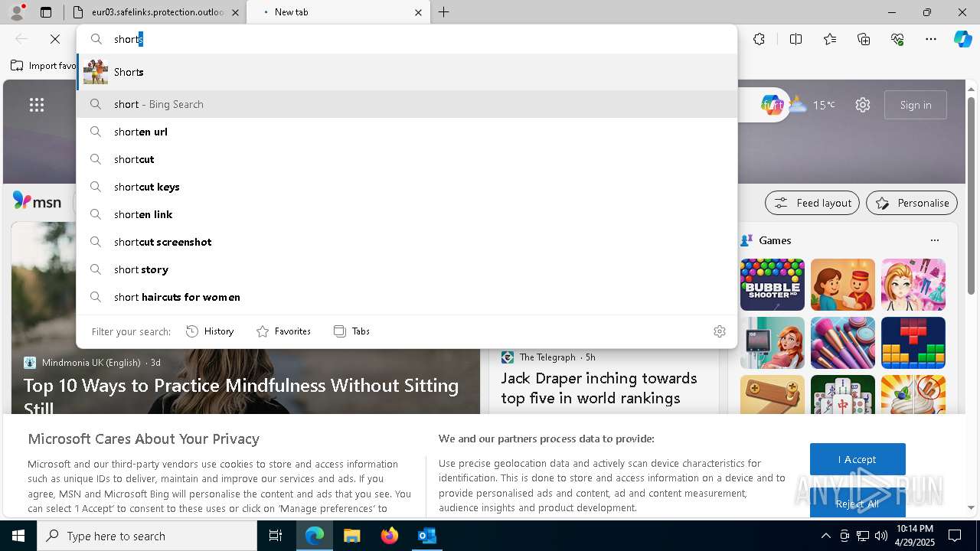Image resolution: width=980 pixels, height=551 pixels.
Task: Open Outlook from the taskbar
Action: (426, 536)
